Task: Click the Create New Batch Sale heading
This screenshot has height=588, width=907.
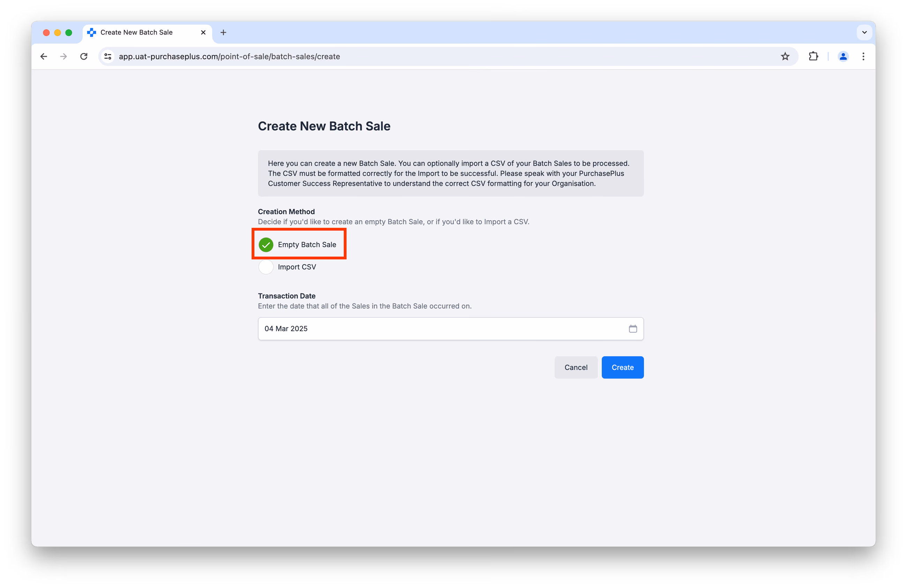Action: (324, 126)
